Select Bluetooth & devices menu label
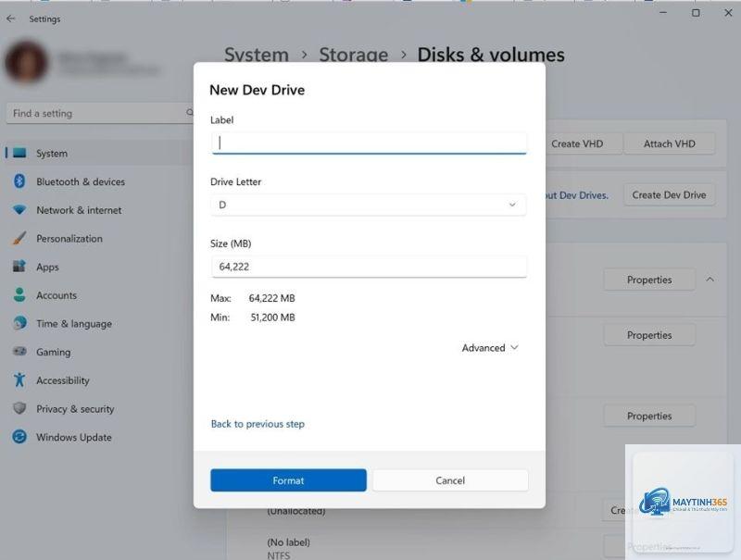741x560 pixels. (x=81, y=181)
